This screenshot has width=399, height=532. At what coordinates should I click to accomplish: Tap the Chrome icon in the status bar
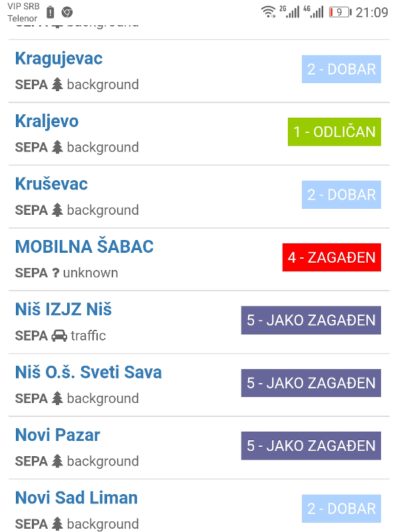[66, 12]
